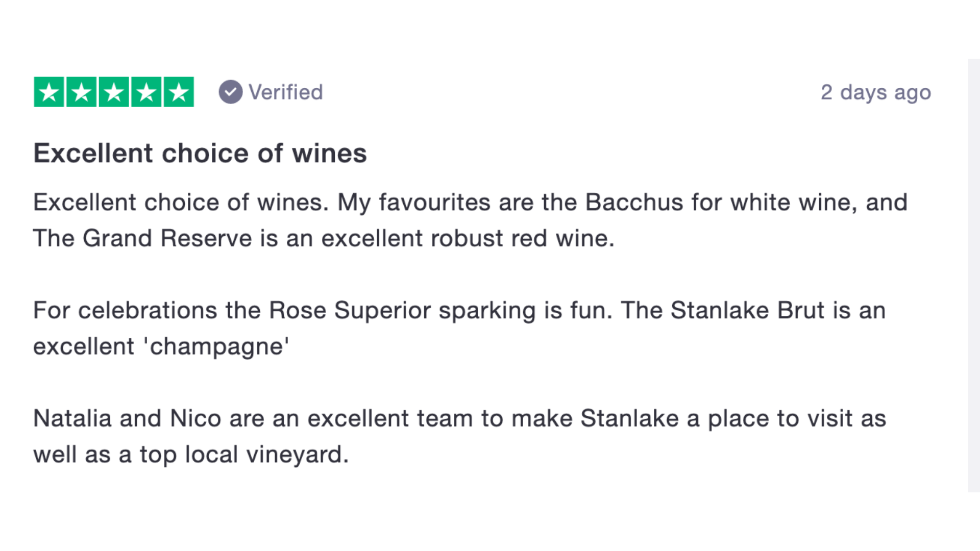The height and width of the screenshot is (551, 980).
Task: Click the paragraph about celebrations
Action: 459,329
